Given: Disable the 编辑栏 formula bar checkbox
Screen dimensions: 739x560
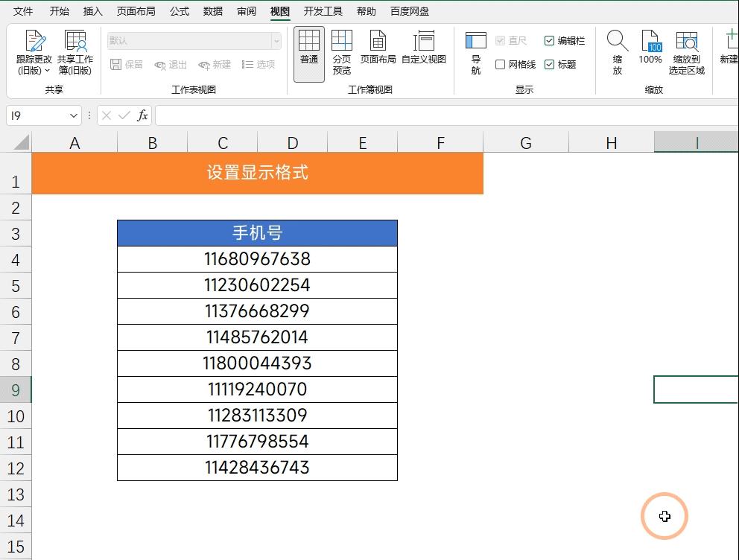Looking at the screenshot, I should [549, 41].
